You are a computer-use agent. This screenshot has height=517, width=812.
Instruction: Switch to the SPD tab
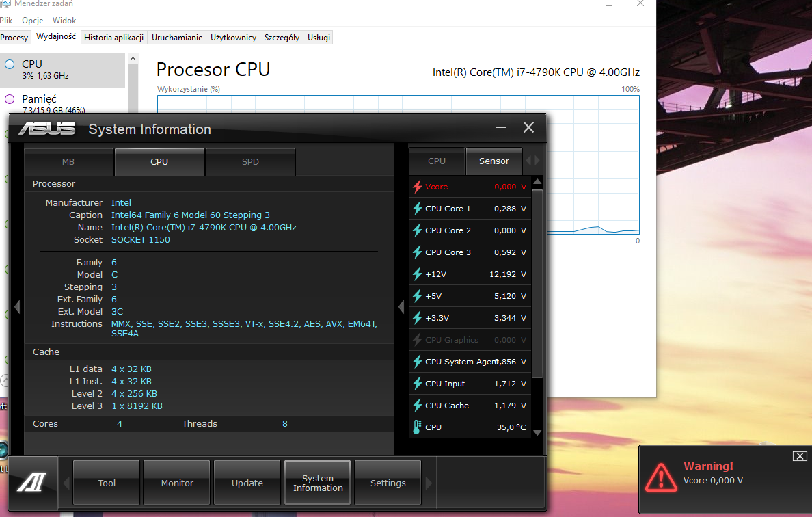(251, 161)
